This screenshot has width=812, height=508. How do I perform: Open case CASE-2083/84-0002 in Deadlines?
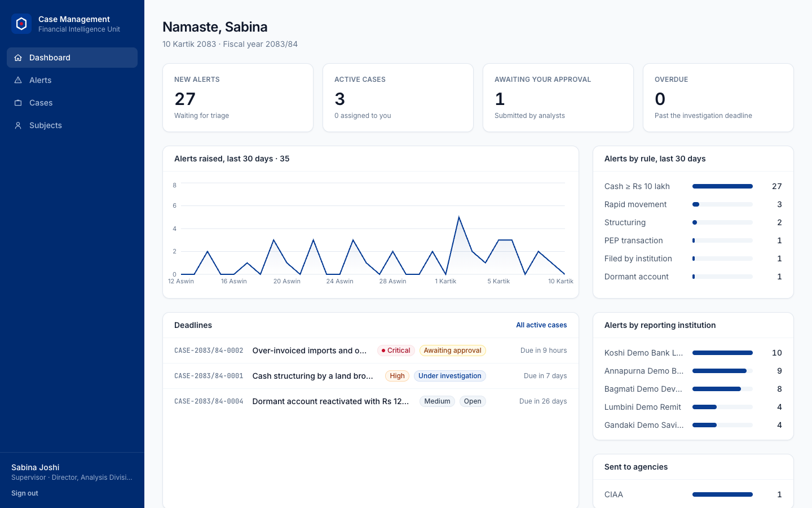(x=370, y=351)
